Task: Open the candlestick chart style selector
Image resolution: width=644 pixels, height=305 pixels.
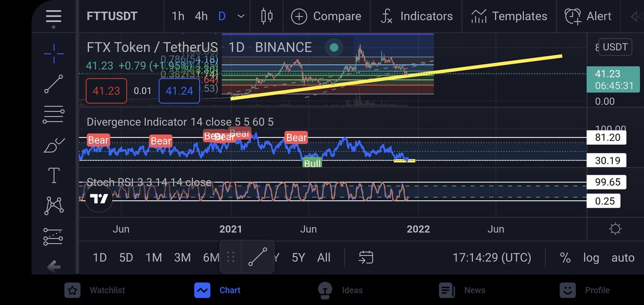Action: [x=267, y=16]
